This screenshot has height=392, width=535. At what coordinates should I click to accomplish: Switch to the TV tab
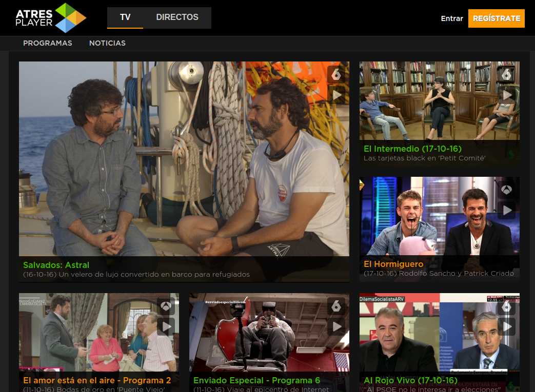point(125,17)
